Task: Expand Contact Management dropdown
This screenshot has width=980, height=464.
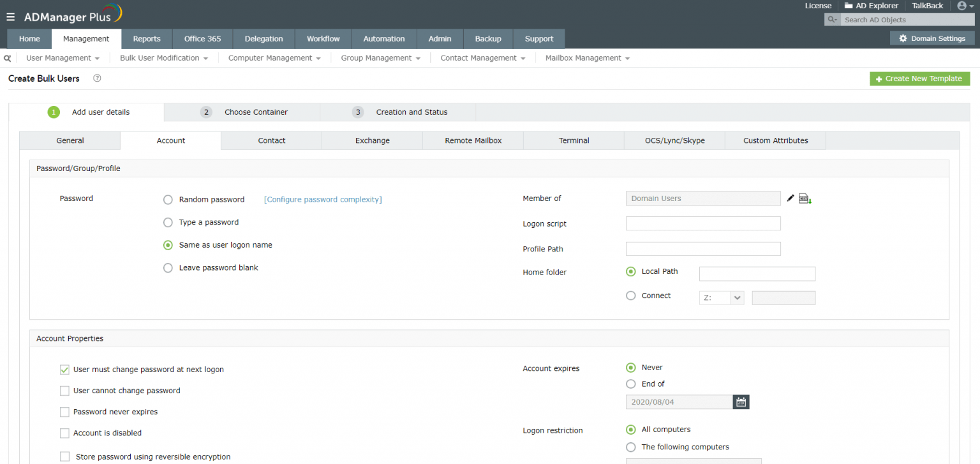Action: tap(483, 58)
